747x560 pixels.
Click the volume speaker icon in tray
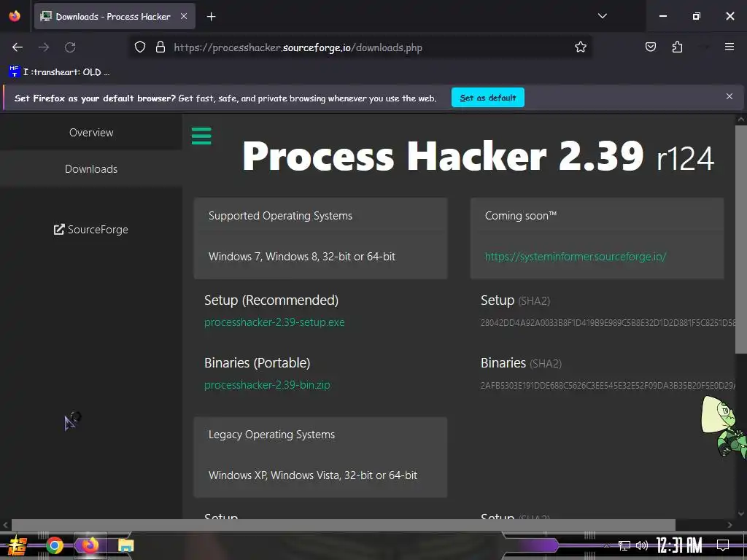coord(642,545)
